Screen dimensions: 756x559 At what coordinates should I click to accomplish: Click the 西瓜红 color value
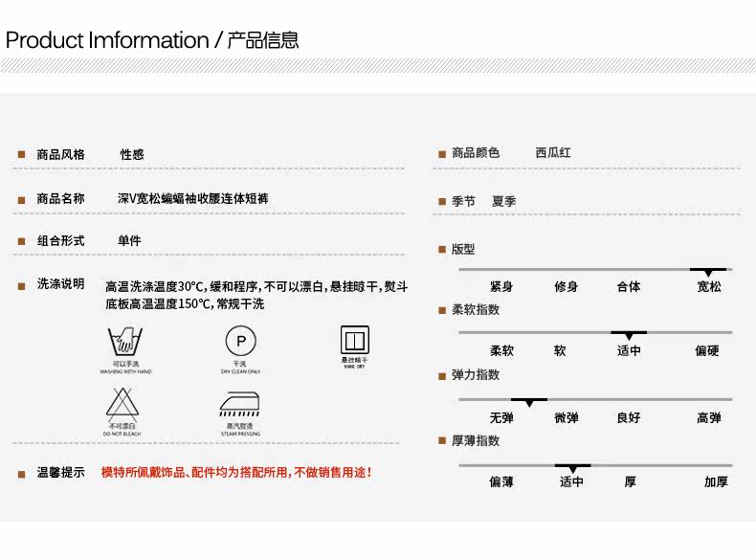pyautogui.click(x=553, y=153)
